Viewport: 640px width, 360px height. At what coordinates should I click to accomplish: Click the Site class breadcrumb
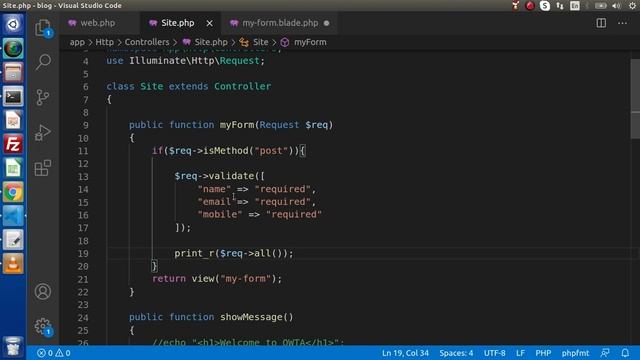click(x=254, y=42)
